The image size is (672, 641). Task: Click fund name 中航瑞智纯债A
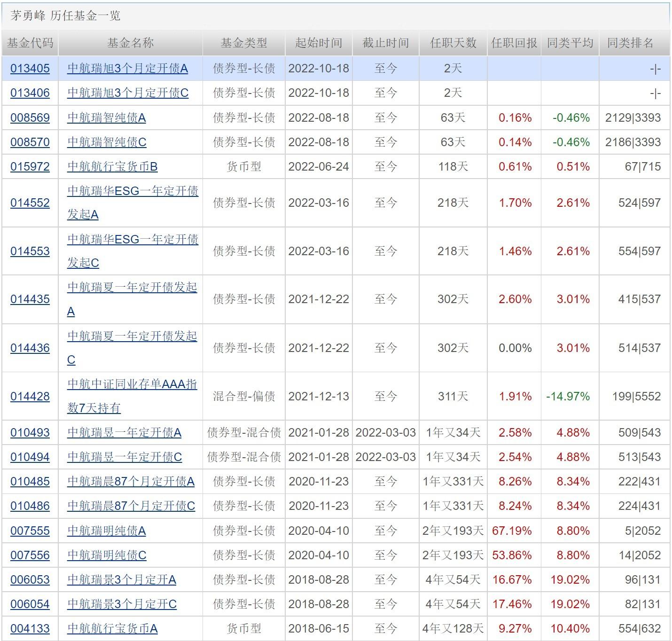[x=106, y=117]
